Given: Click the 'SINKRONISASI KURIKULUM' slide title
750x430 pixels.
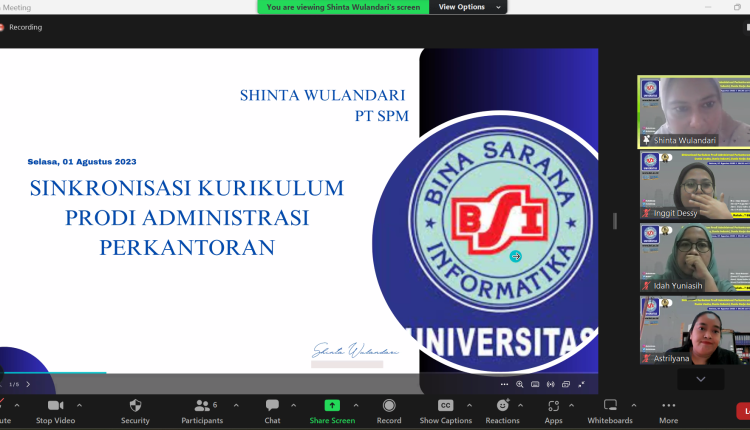Looking at the screenshot, I should [x=187, y=188].
